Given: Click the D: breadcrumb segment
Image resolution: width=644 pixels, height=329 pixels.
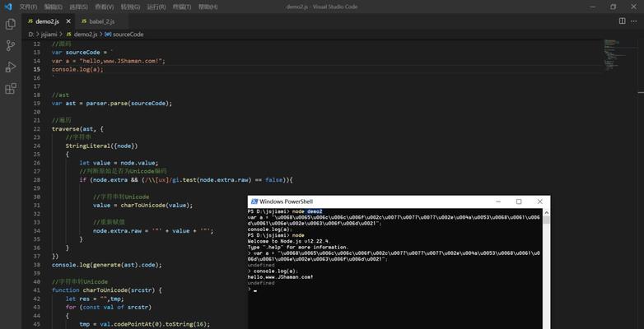Looking at the screenshot, I should pyautogui.click(x=31, y=35).
